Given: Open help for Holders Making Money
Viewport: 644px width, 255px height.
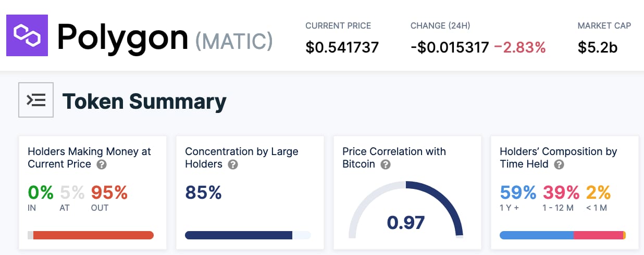Looking at the screenshot, I should tap(102, 164).
